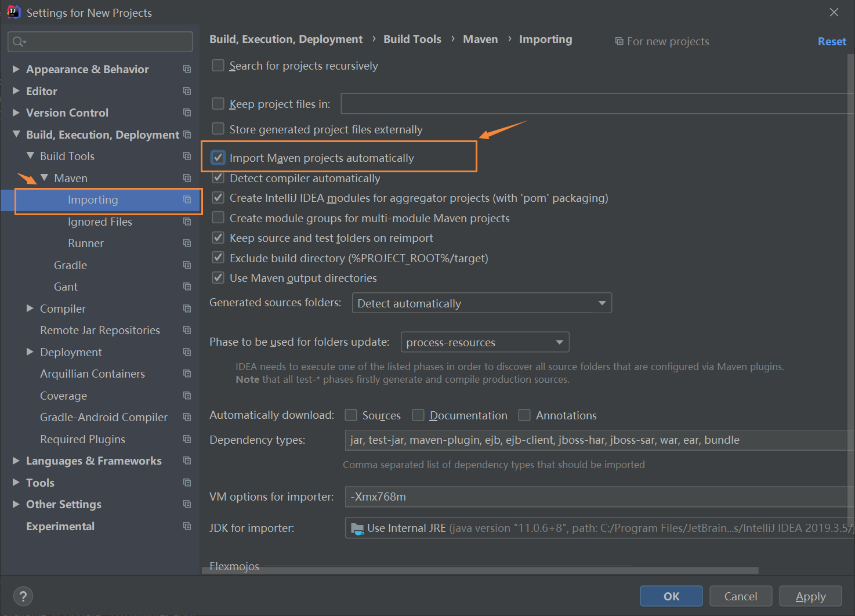Image resolution: width=855 pixels, height=616 pixels.
Task: Click the project-level icon beside Appearance & Behavior
Action: (x=187, y=69)
